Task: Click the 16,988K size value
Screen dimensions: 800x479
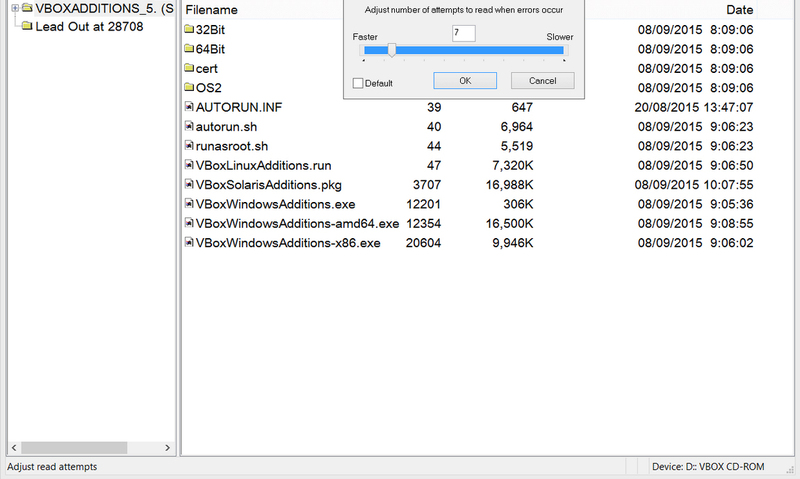Action: click(509, 185)
